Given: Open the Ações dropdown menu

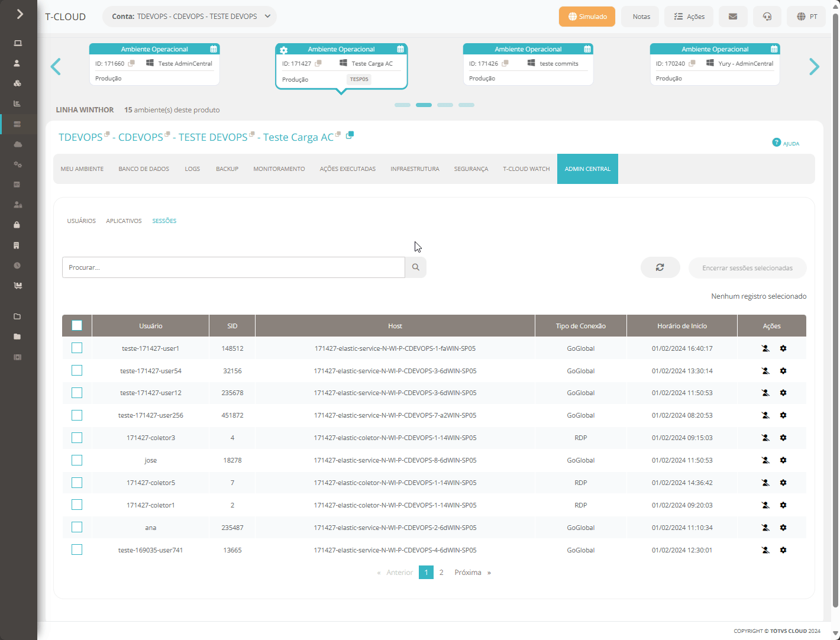Looking at the screenshot, I should [689, 17].
